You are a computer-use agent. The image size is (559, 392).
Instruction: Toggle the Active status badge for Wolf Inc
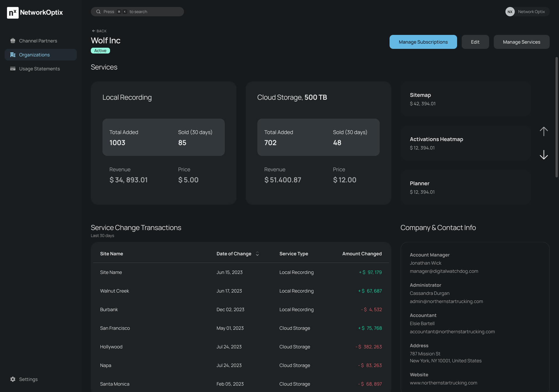100,51
